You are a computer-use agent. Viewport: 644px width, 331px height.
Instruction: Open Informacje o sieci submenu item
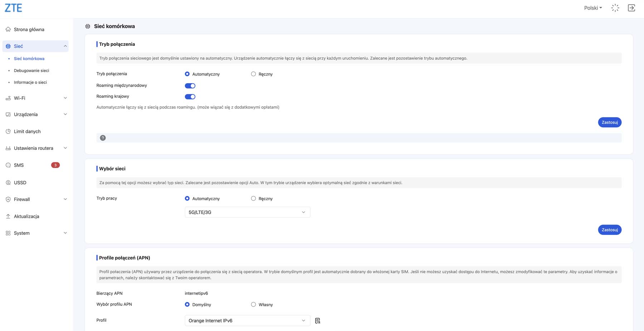pos(30,82)
